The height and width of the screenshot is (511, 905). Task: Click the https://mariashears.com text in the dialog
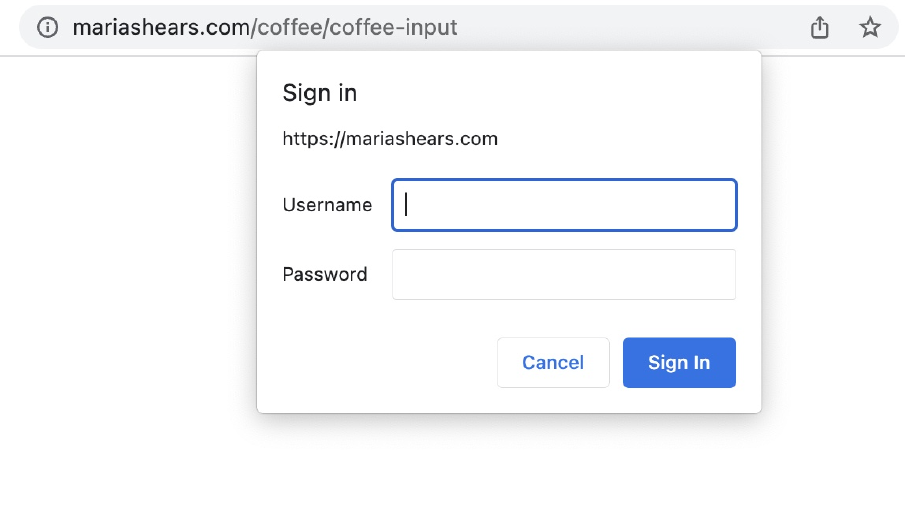click(x=390, y=139)
